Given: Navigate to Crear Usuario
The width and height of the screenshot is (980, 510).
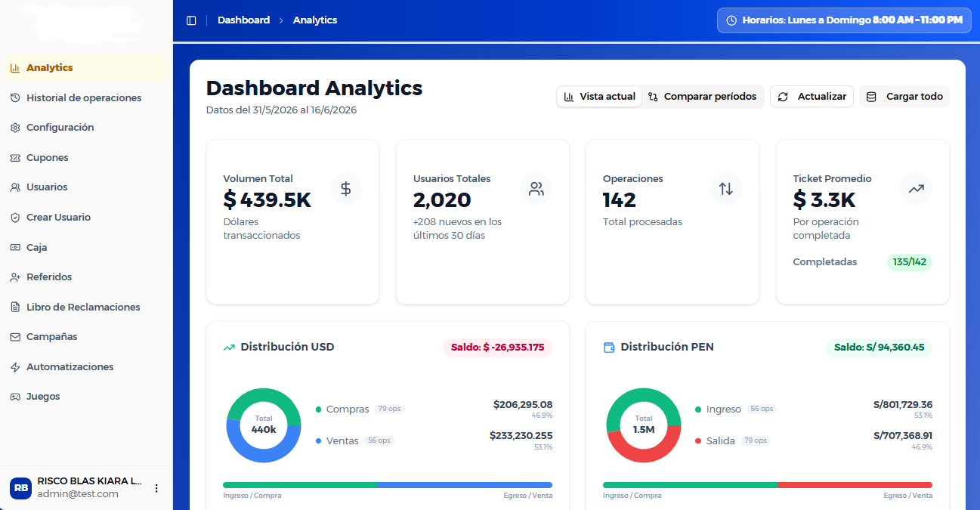Looking at the screenshot, I should pos(85,218).
